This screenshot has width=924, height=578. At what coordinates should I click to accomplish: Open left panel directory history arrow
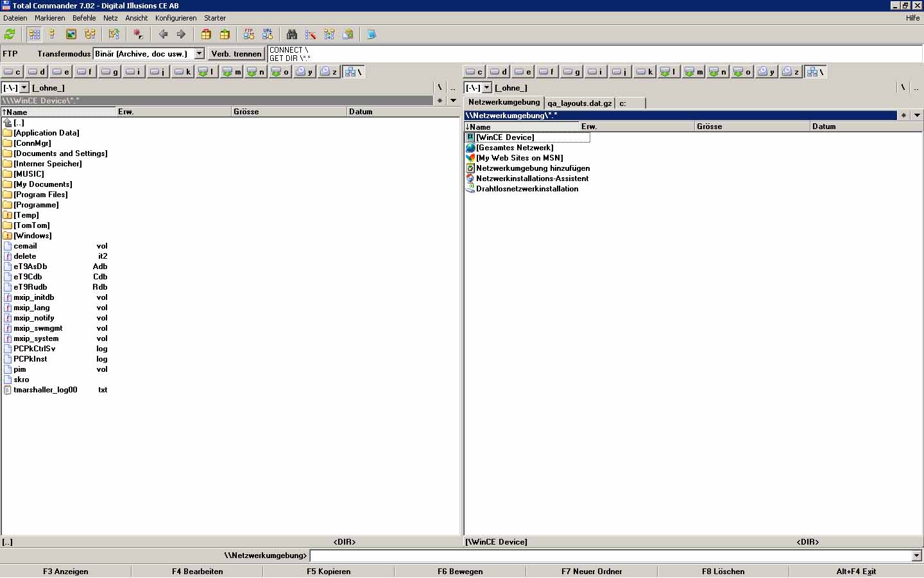[453, 101]
